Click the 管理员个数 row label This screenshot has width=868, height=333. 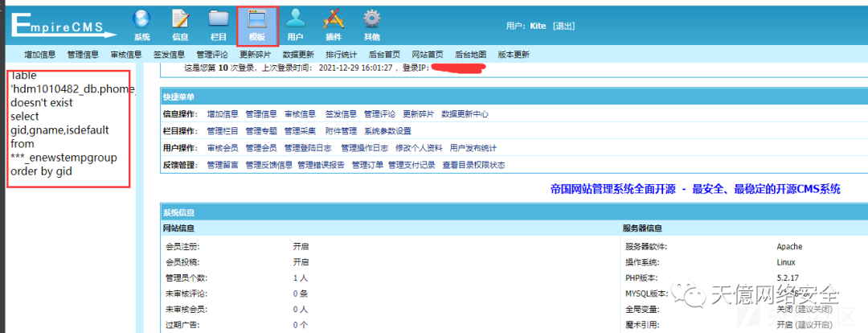click(x=186, y=277)
